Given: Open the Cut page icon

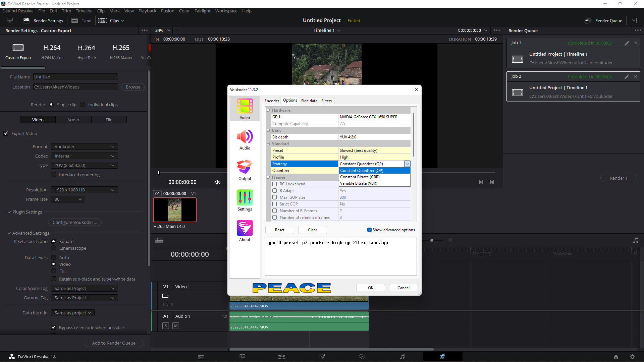Looking at the screenshot, I should [241, 357].
